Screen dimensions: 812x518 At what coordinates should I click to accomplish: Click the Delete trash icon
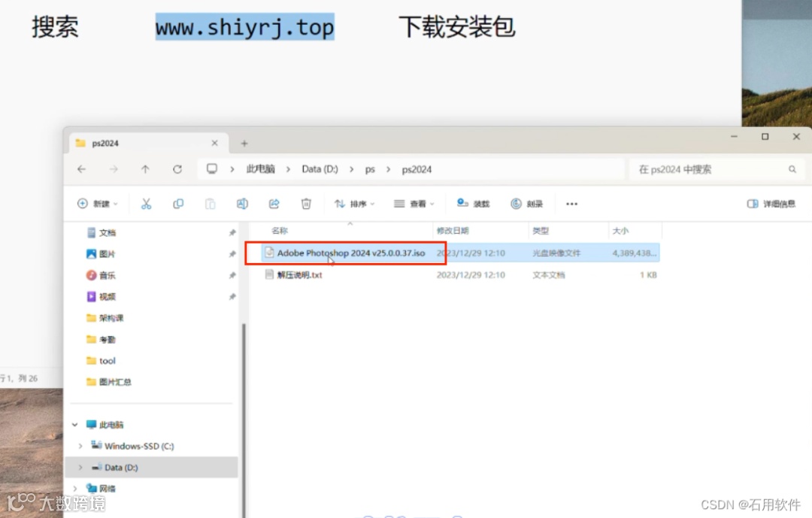click(x=306, y=204)
